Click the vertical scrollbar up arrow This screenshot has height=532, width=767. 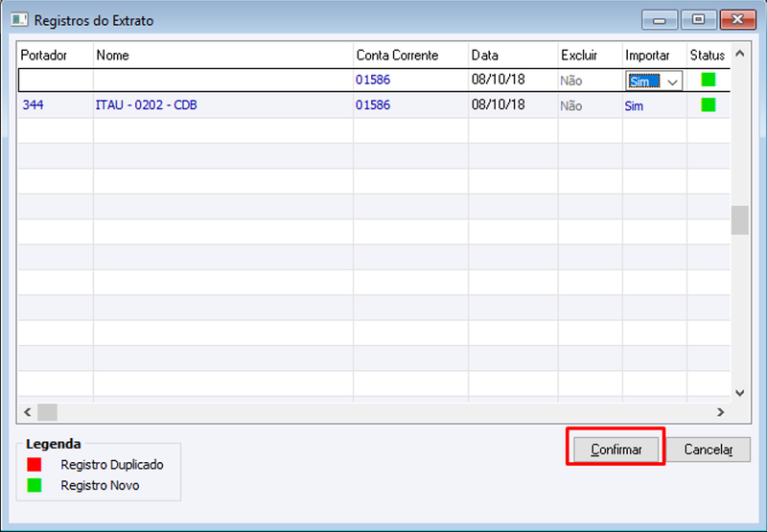coord(739,54)
